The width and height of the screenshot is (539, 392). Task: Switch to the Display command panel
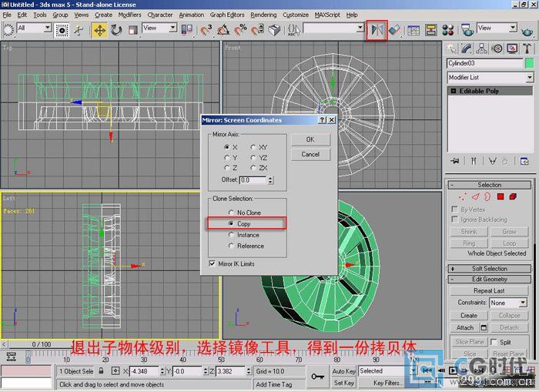(512, 49)
